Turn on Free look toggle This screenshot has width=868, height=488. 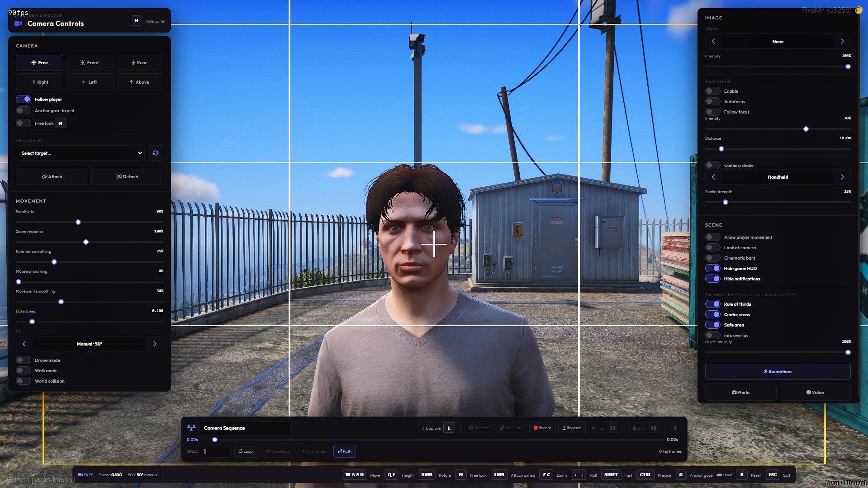click(x=24, y=123)
